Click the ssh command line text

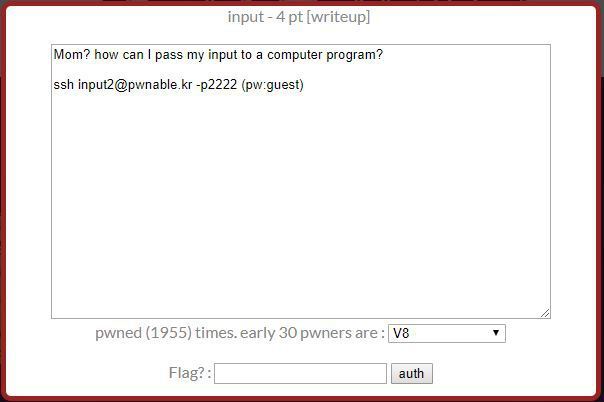click(x=178, y=85)
